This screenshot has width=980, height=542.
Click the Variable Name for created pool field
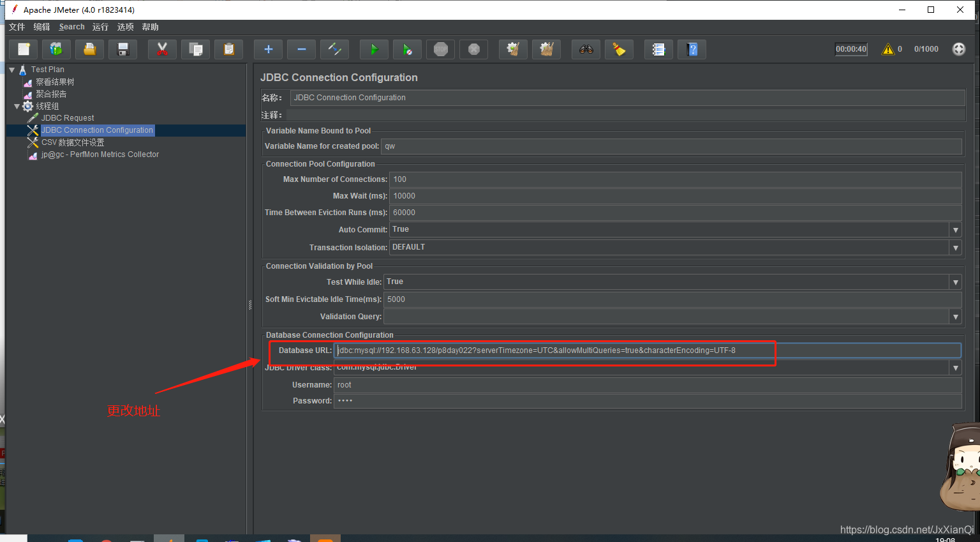[671, 146]
